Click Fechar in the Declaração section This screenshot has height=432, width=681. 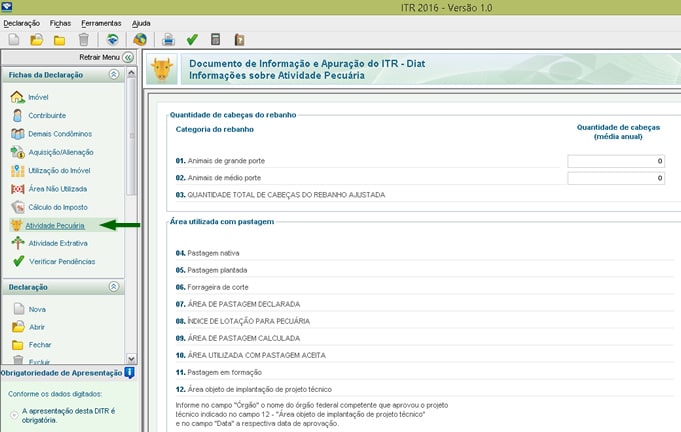[40, 345]
